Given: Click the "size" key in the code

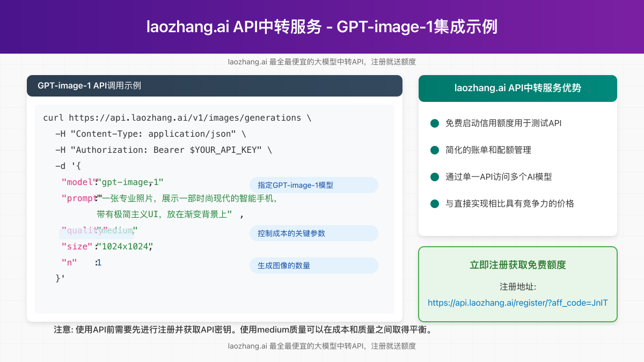Looking at the screenshot, I should (x=77, y=247).
